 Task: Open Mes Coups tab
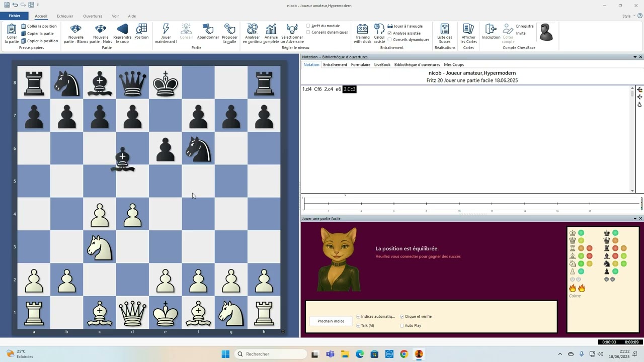[454, 65]
